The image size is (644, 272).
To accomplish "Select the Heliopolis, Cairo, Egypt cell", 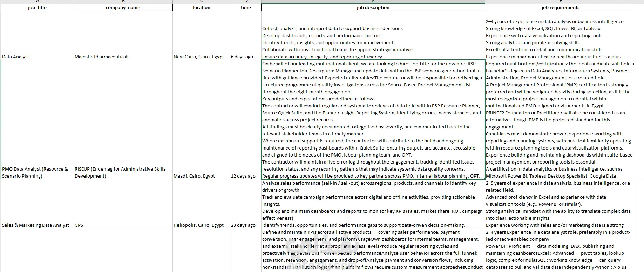I will click(201, 204).
